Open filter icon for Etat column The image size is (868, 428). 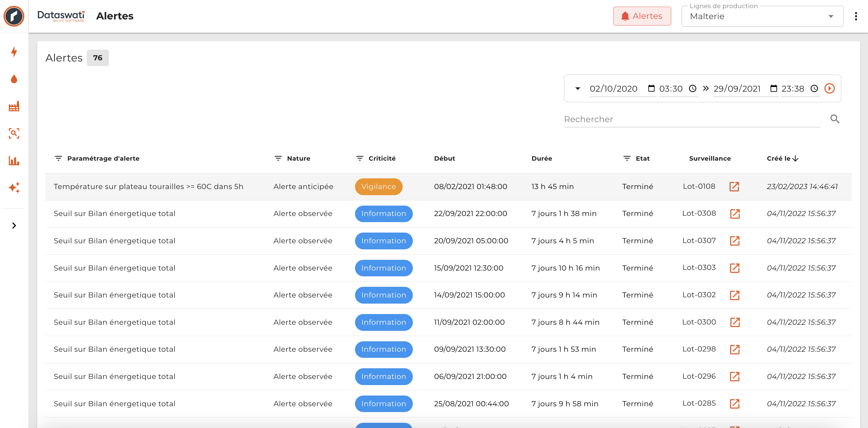pyautogui.click(x=627, y=158)
